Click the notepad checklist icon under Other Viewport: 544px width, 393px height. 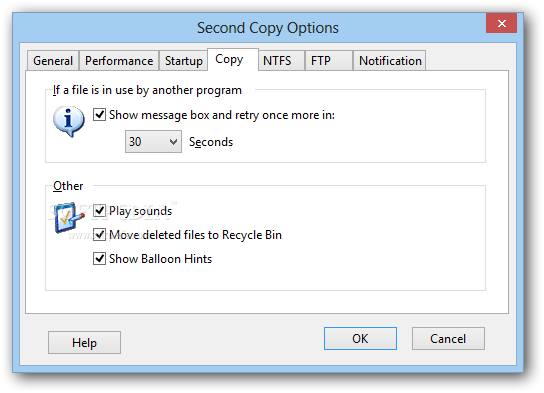click(x=69, y=217)
